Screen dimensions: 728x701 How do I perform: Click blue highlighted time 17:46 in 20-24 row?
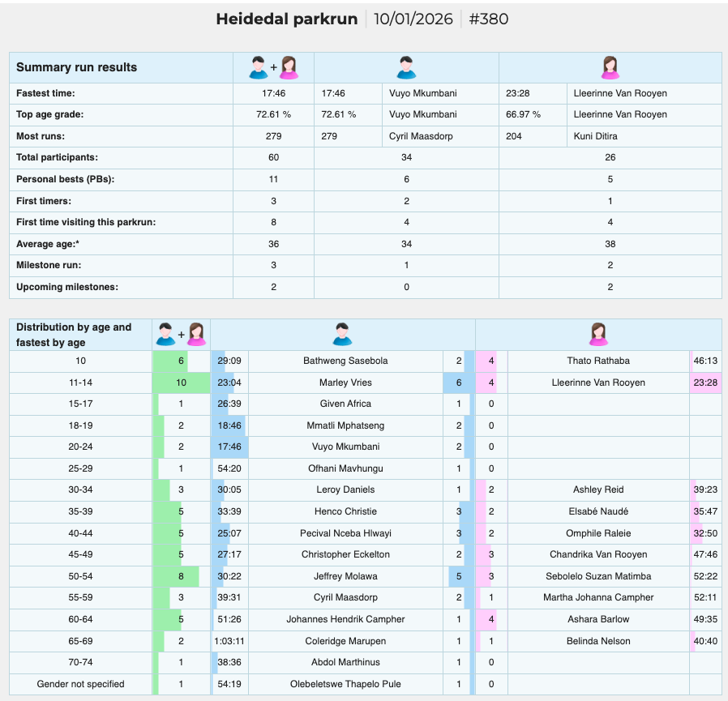click(229, 447)
